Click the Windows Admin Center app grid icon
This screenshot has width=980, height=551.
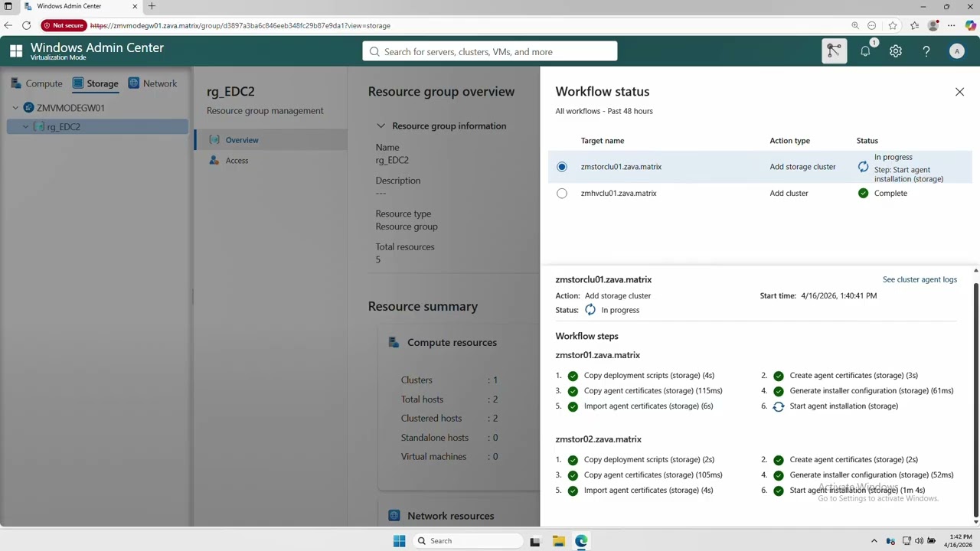point(16,51)
